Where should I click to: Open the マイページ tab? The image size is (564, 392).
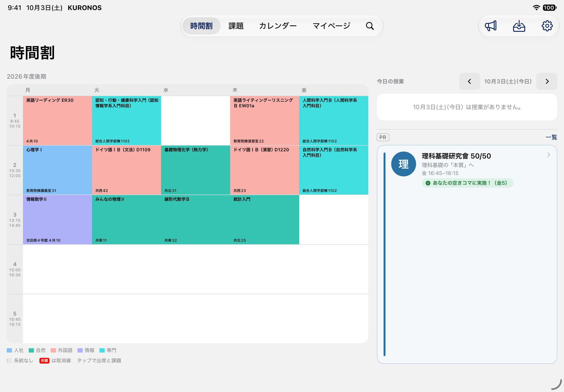point(331,26)
